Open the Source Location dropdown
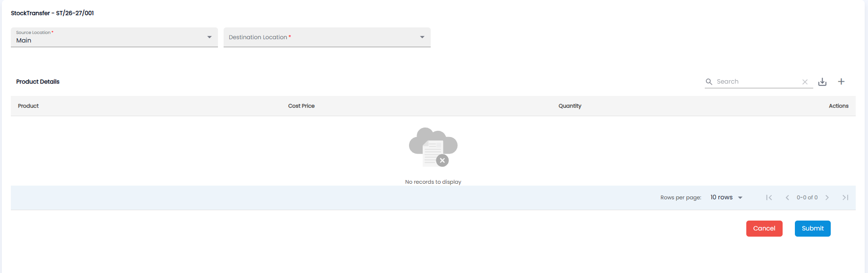The height and width of the screenshot is (273, 868). (114, 37)
